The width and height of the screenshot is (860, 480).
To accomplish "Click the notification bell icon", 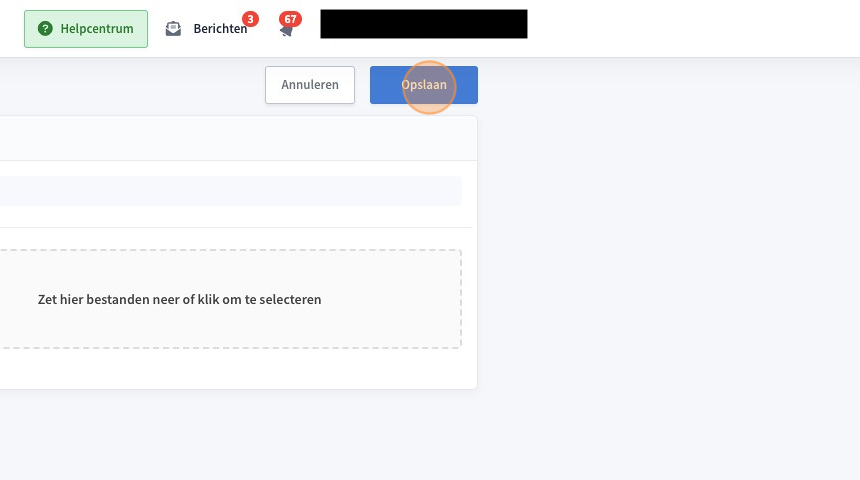I will click(286, 31).
